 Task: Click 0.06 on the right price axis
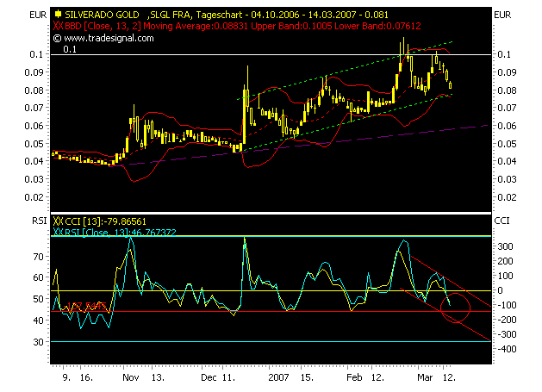tap(507, 126)
